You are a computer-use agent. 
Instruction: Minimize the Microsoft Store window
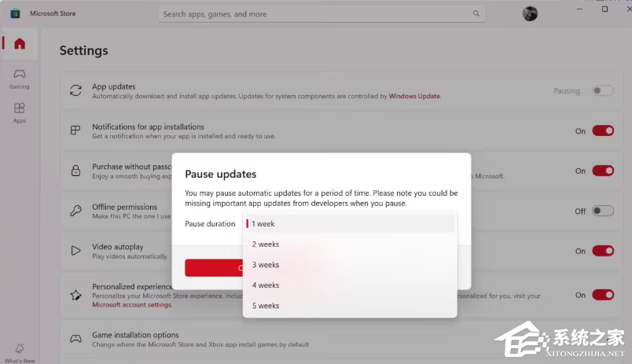coord(579,9)
